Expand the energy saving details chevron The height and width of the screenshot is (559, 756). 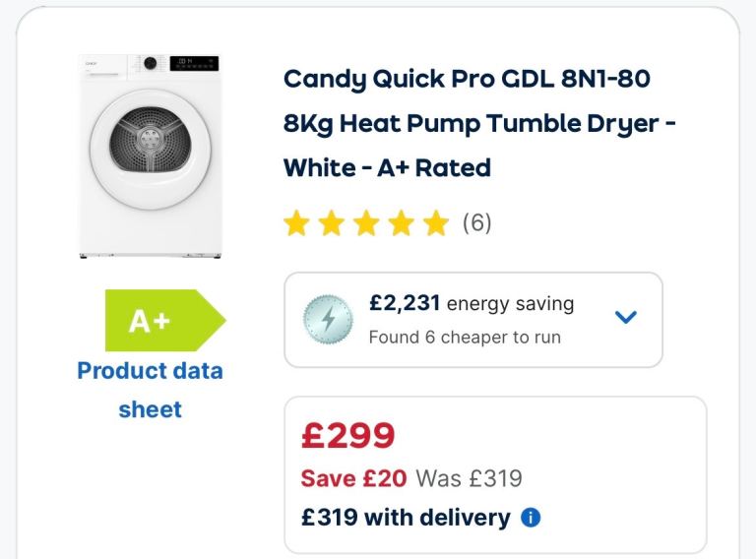tap(625, 317)
